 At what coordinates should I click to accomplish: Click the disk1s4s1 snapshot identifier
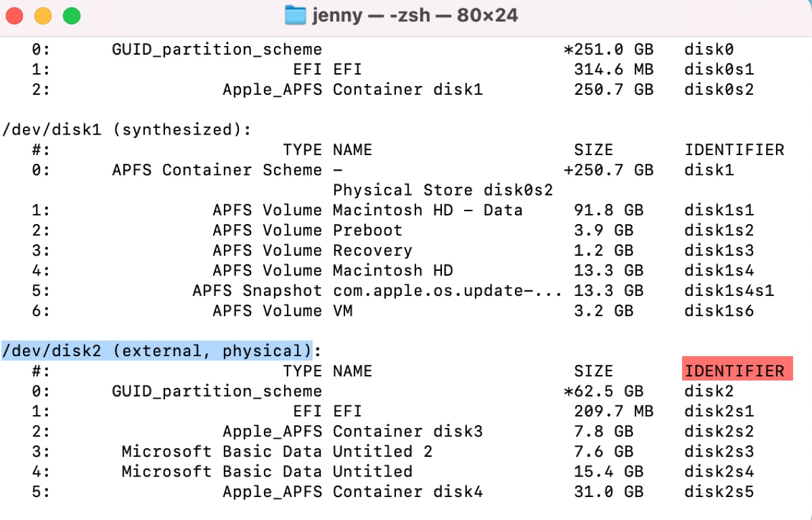click(729, 290)
